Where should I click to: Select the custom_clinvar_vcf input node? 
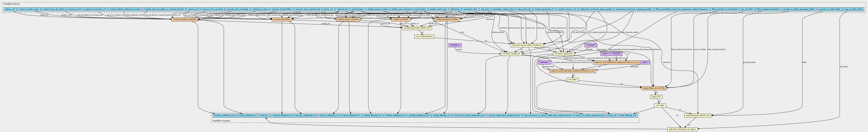click(x=567, y=9)
